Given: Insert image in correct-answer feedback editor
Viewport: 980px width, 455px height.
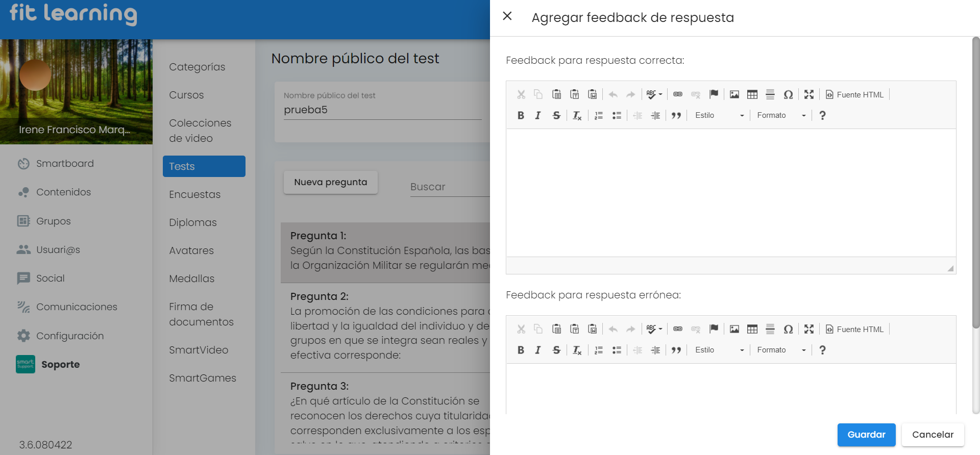Looking at the screenshot, I should (x=734, y=94).
